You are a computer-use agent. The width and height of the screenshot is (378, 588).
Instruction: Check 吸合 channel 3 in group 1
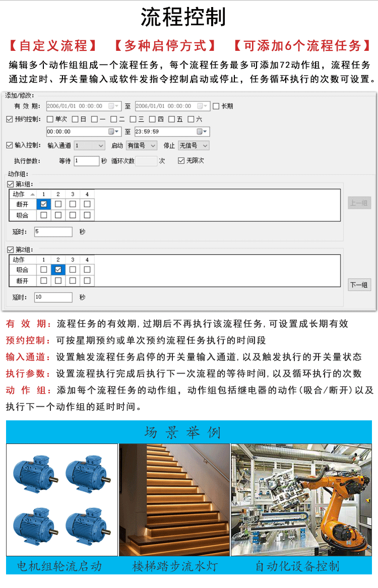[73, 215]
